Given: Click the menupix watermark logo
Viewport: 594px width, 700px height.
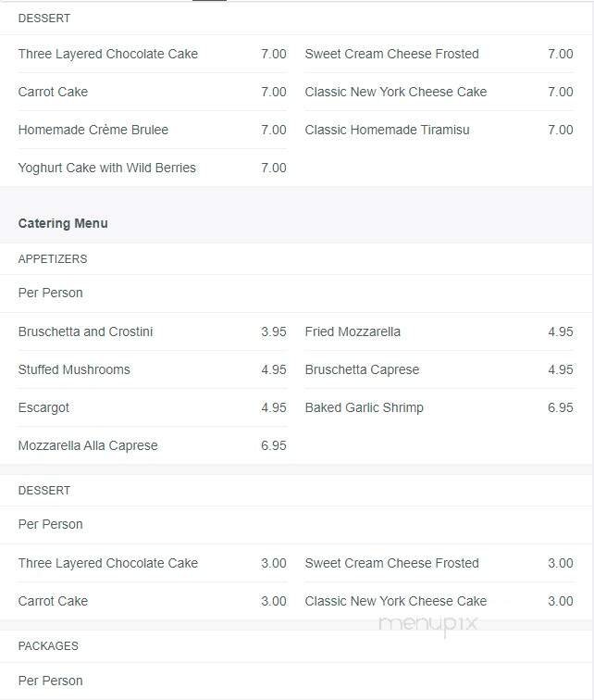Looking at the screenshot, I should pyautogui.click(x=427, y=623).
